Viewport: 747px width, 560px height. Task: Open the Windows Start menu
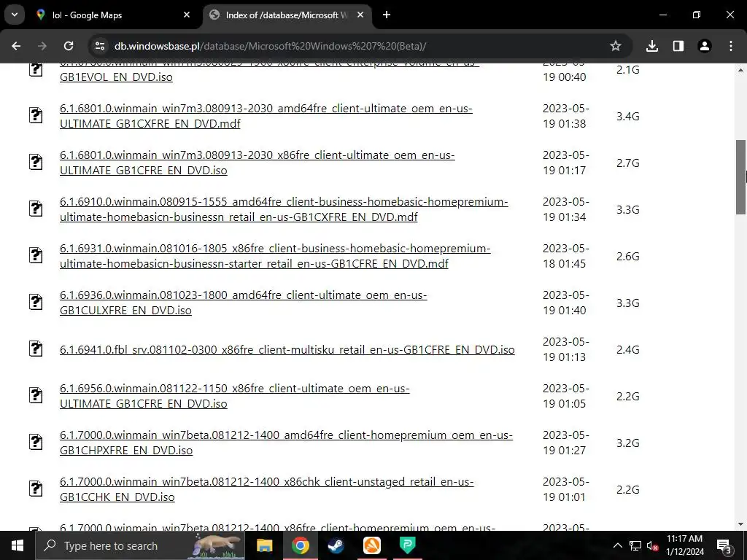point(18,545)
